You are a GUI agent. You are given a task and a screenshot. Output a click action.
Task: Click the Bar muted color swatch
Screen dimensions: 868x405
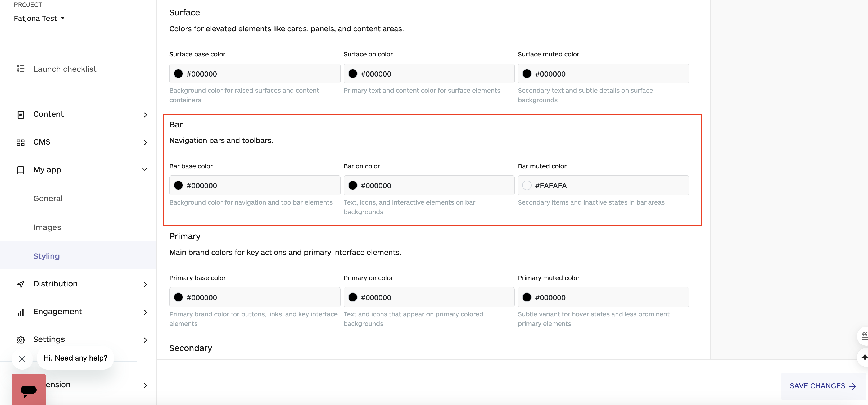(x=527, y=185)
